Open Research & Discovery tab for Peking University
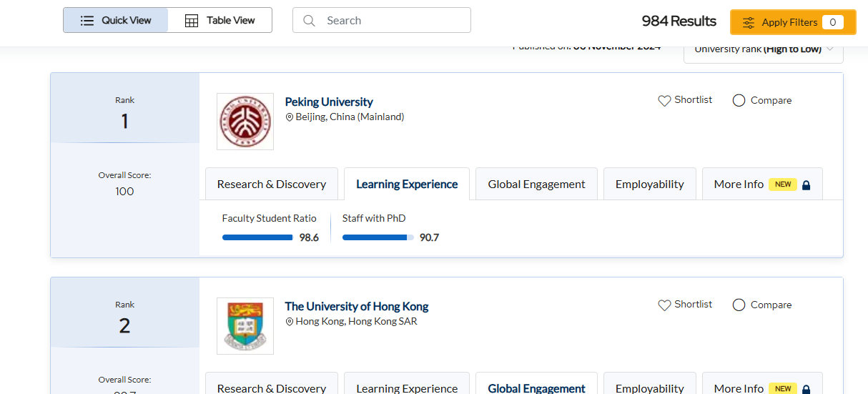Viewport: 868px width, 394px height. pos(272,184)
